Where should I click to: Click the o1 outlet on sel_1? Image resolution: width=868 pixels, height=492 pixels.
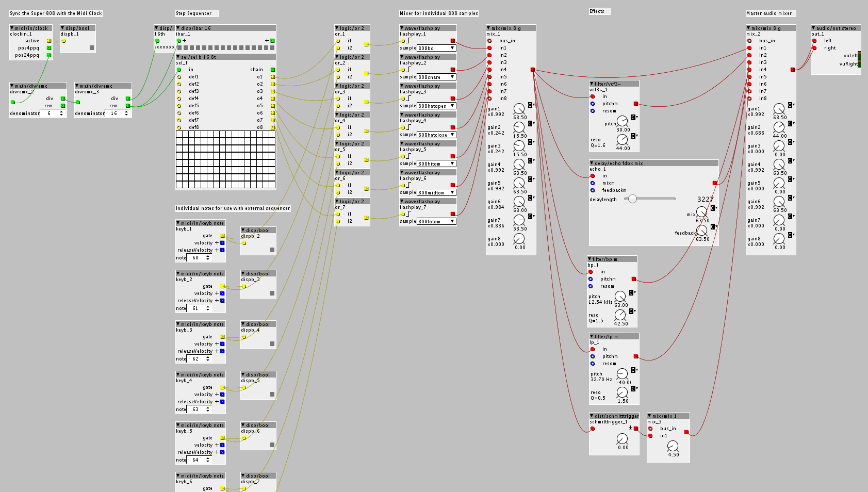[273, 77]
